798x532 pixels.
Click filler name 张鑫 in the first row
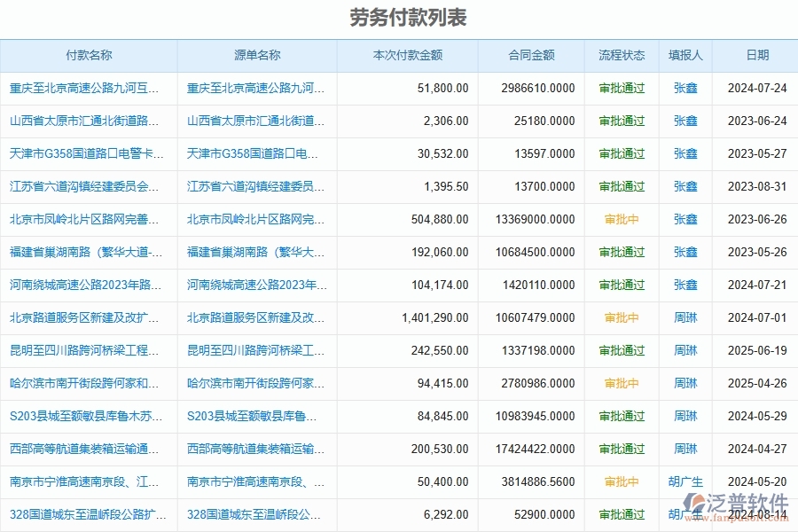pos(685,88)
